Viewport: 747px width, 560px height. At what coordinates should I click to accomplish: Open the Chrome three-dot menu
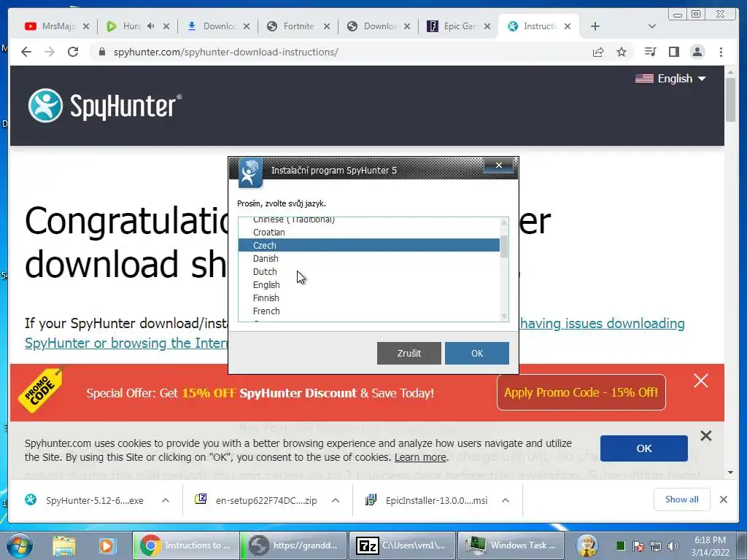pyautogui.click(x=721, y=52)
